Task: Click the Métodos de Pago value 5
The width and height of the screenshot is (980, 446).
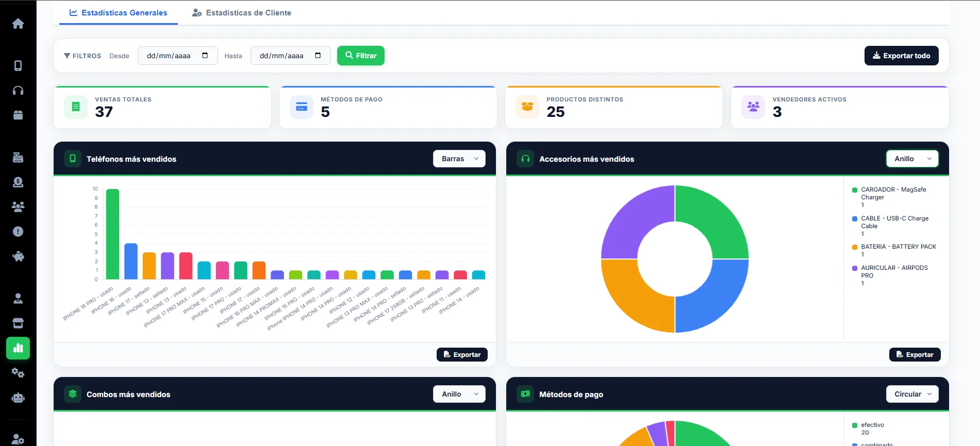Action: point(325,112)
